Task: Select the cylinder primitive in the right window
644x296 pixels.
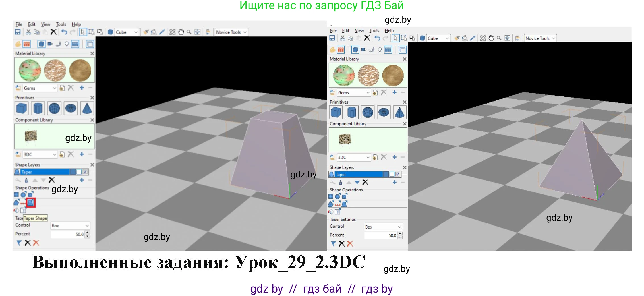Action: 352,112
